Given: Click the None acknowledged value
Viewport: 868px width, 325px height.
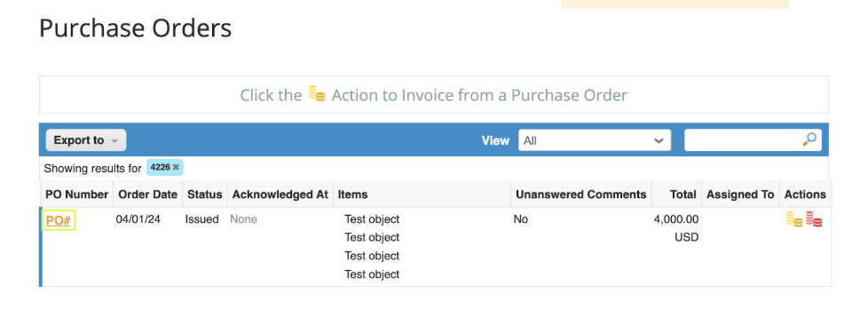Looking at the screenshot, I should point(243,219).
